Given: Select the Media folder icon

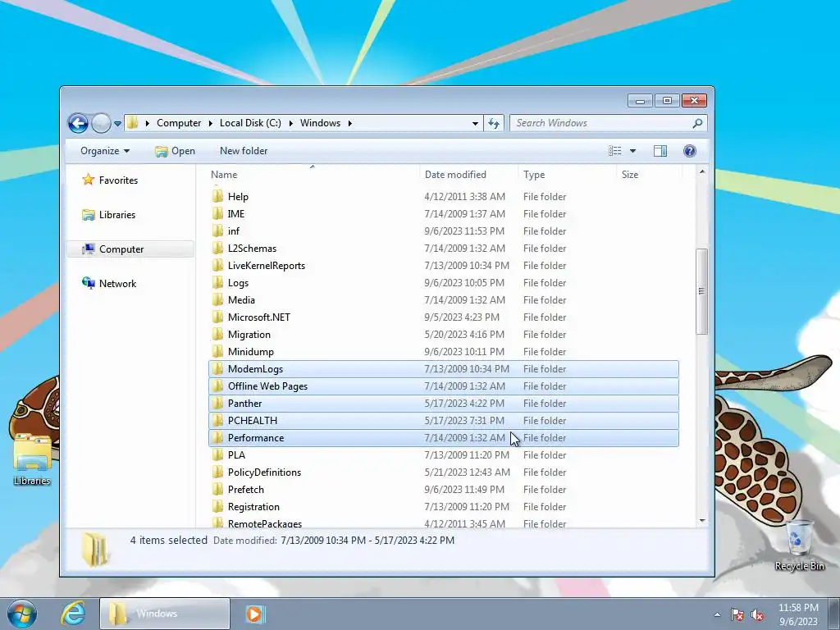Looking at the screenshot, I should [x=217, y=300].
